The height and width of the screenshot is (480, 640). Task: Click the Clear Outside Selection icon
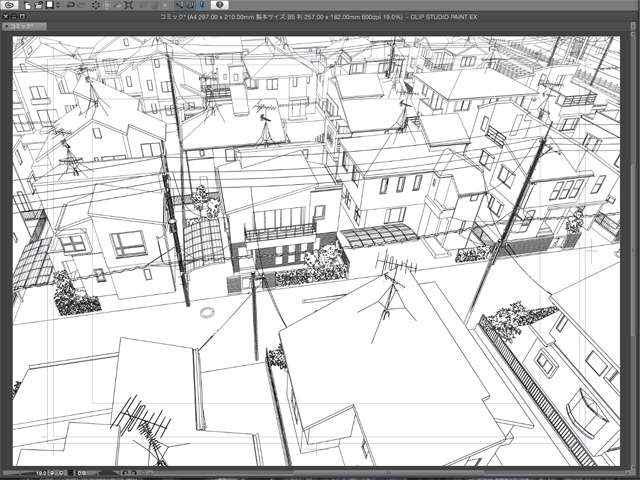pyautogui.click(x=107, y=5)
